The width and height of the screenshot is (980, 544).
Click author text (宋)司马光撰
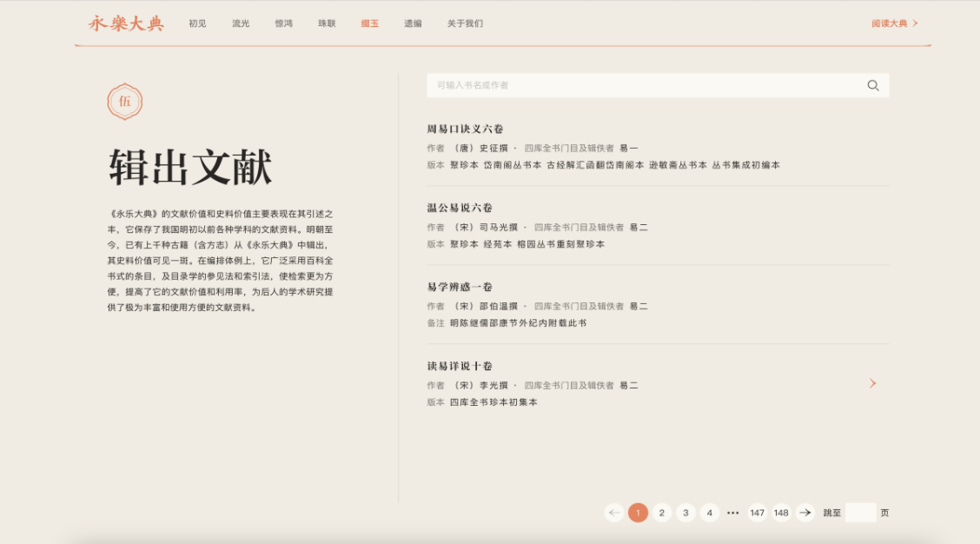[485, 228]
